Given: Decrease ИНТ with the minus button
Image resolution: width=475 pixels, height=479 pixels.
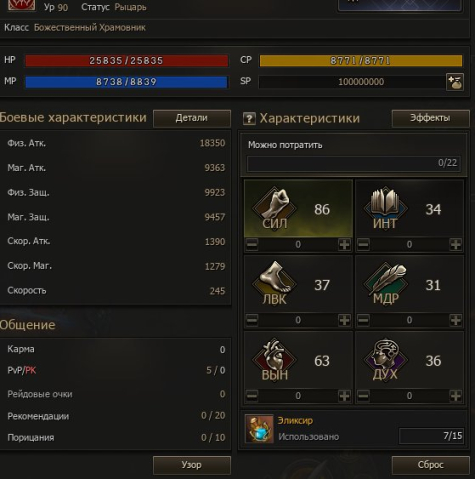Looking at the screenshot, I should point(363,244).
